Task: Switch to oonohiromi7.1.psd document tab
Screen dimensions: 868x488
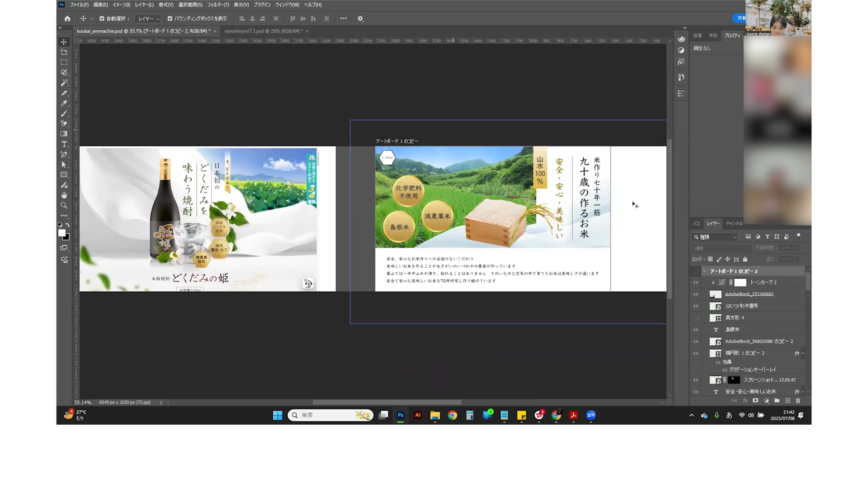Action: [x=263, y=31]
